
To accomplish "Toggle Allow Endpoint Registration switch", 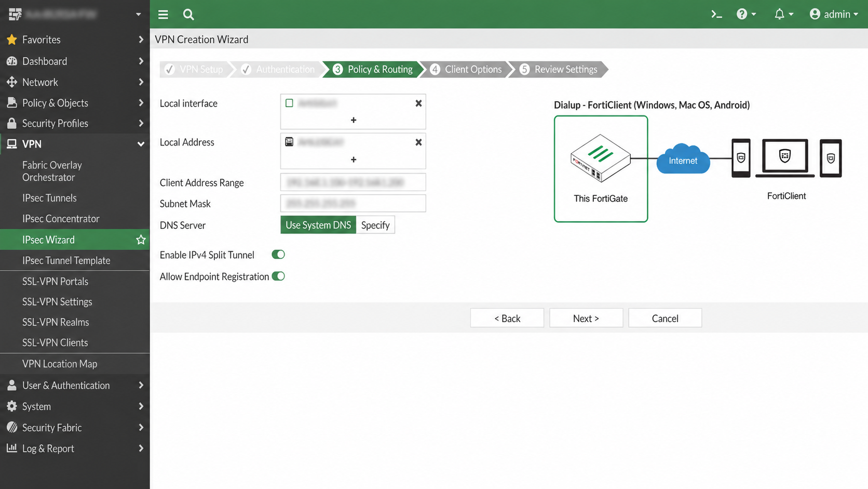I will point(278,276).
